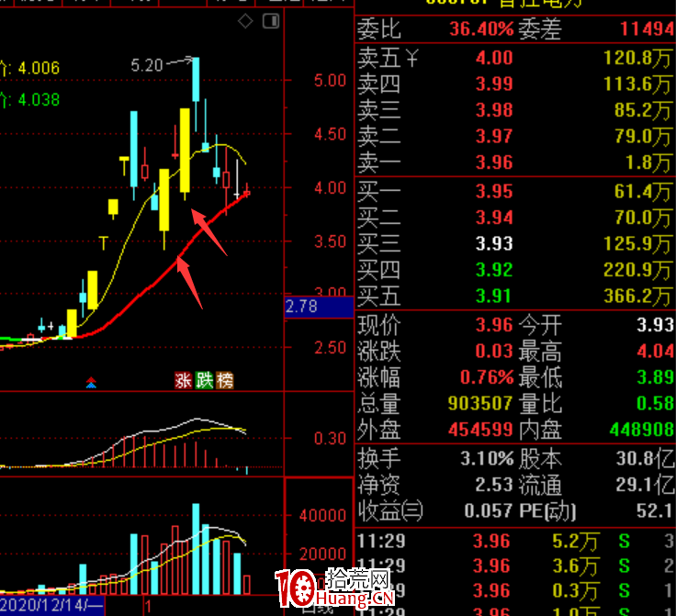Click the 量比 value 0.58

pyautogui.click(x=655, y=404)
